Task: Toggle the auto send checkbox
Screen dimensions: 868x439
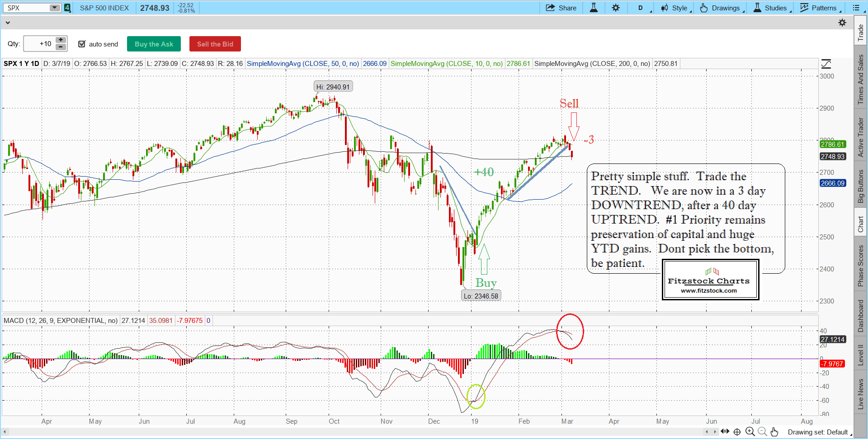Action: (x=82, y=44)
